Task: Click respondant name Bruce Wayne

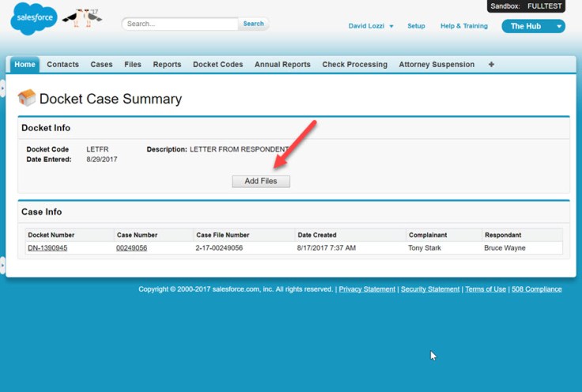Action: click(x=505, y=247)
